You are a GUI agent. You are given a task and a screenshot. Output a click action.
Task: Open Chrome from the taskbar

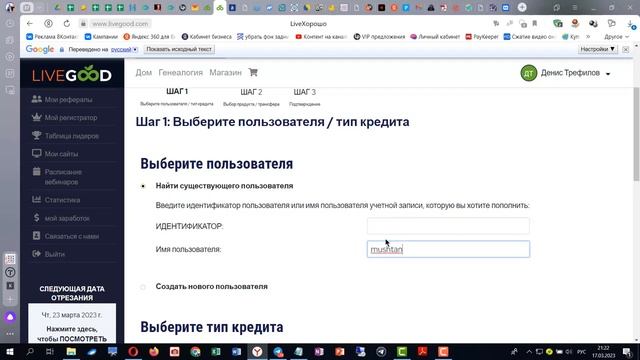coord(195,351)
